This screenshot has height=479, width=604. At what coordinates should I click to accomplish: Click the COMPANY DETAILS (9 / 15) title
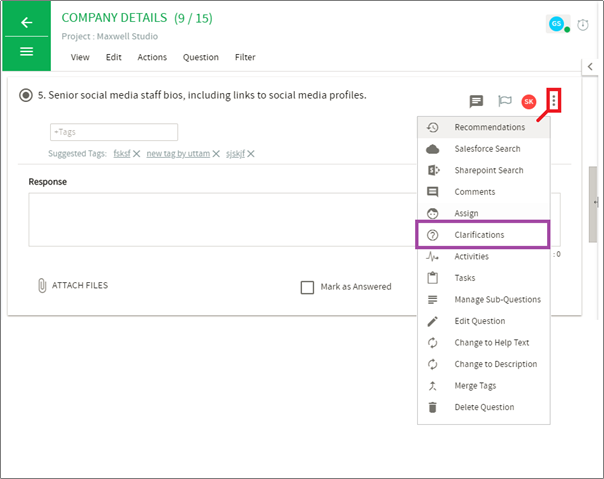(137, 18)
